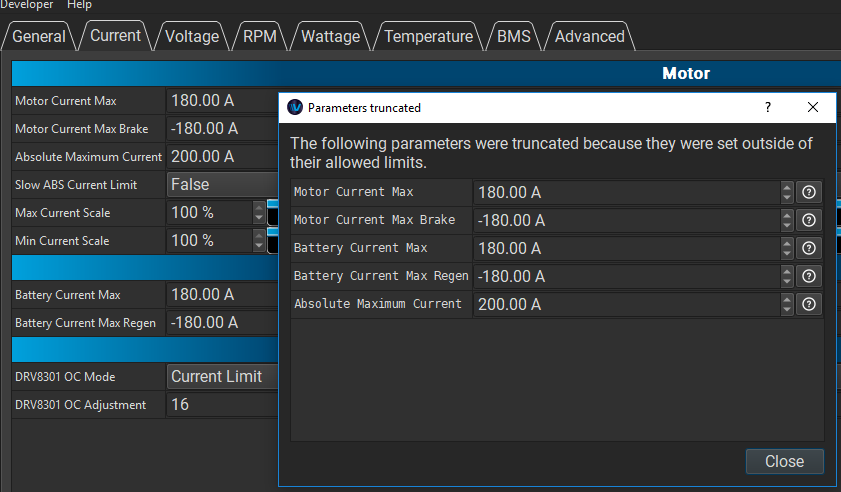Close the Parameters truncated dialog with X
Screen dimensions: 841x492
coord(813,107)
